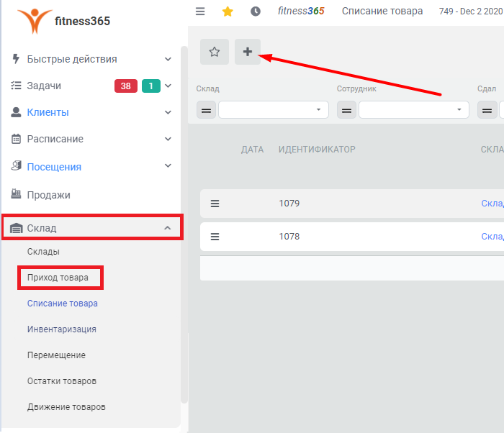504x433 pixels.
Task: Open the Сотрудник filter dropdown
Action: pyautogui.click(x=414, y=110)
